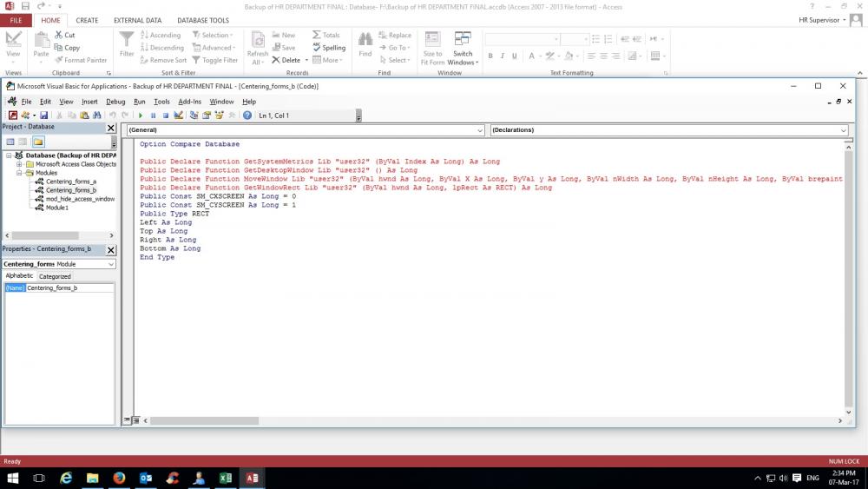Screen dimensions: 868x489
Task: Click Insert Module icon in VBA toolbar
Action: [x=25, y=116]
